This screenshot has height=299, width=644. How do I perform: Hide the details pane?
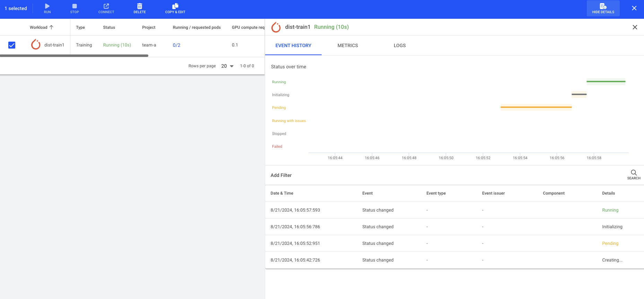[603, 8]
